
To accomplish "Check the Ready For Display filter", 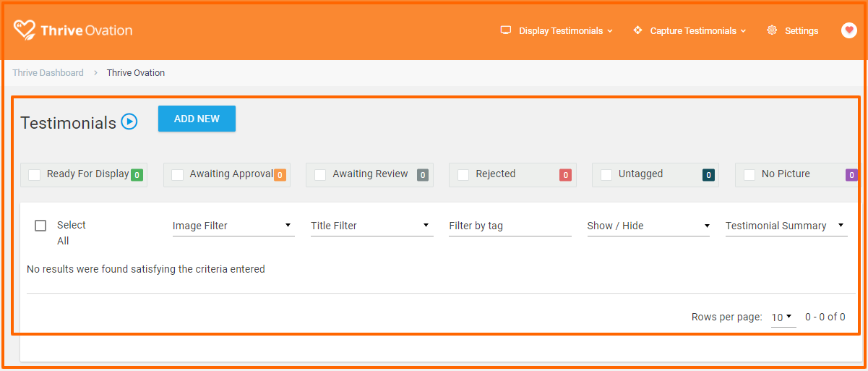I will [x=34, y=174].
